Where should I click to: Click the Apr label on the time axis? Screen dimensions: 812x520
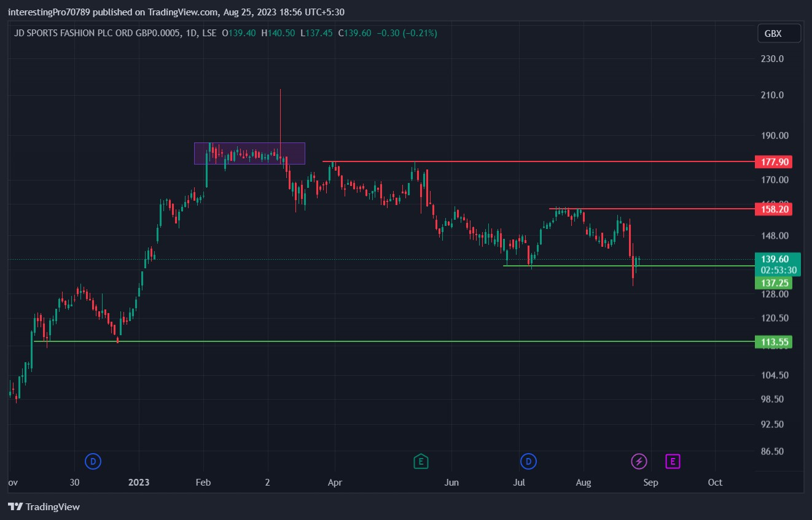point(335,483)
